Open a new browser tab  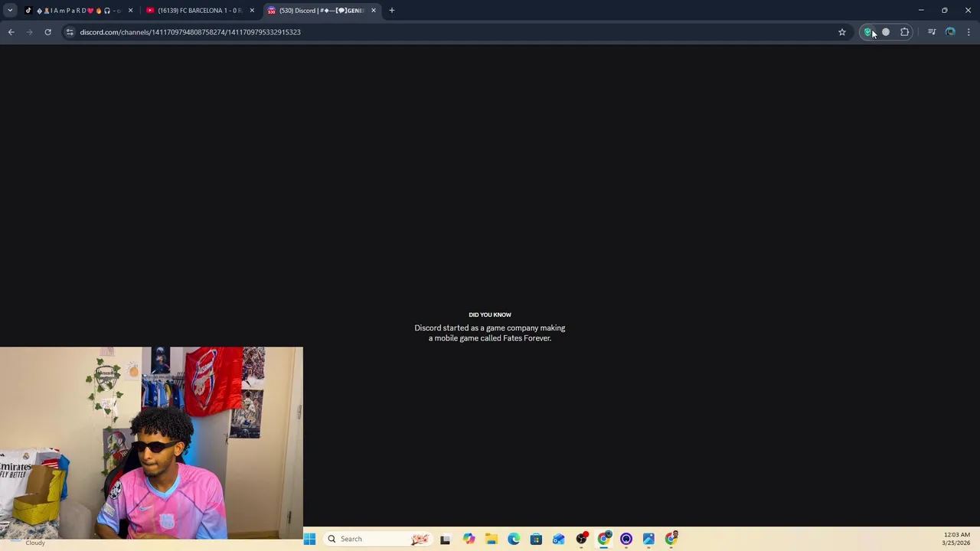coord(392,11)
